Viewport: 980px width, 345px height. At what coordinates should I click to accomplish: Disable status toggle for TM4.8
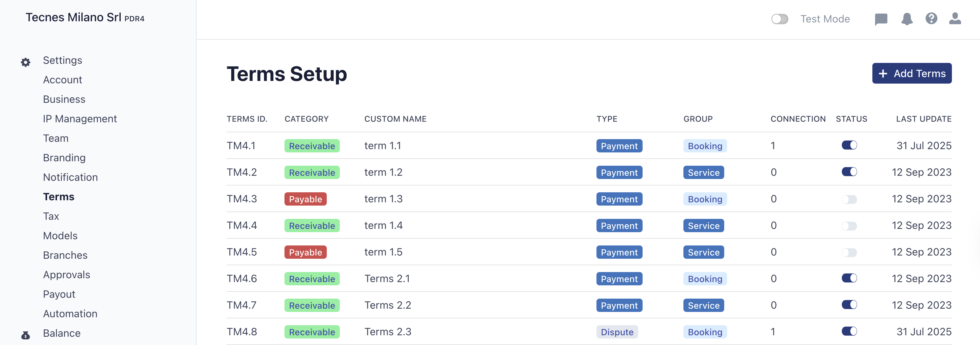coord(849,331)
